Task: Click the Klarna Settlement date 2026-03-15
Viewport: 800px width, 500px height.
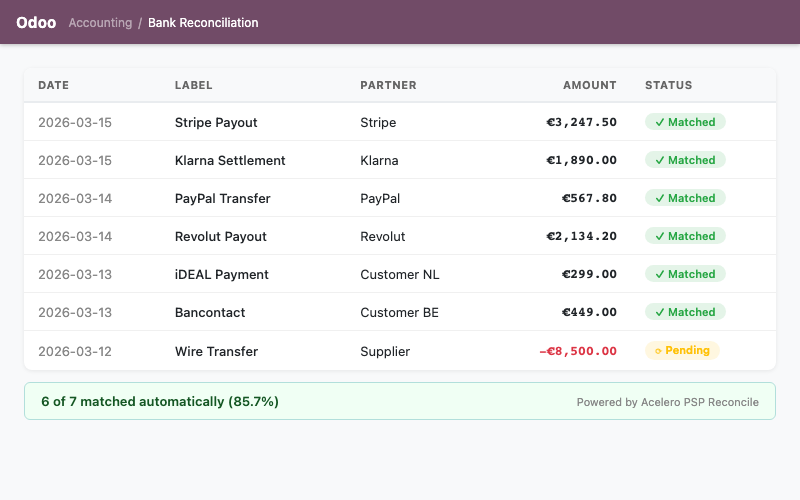Action: (75, 160)
